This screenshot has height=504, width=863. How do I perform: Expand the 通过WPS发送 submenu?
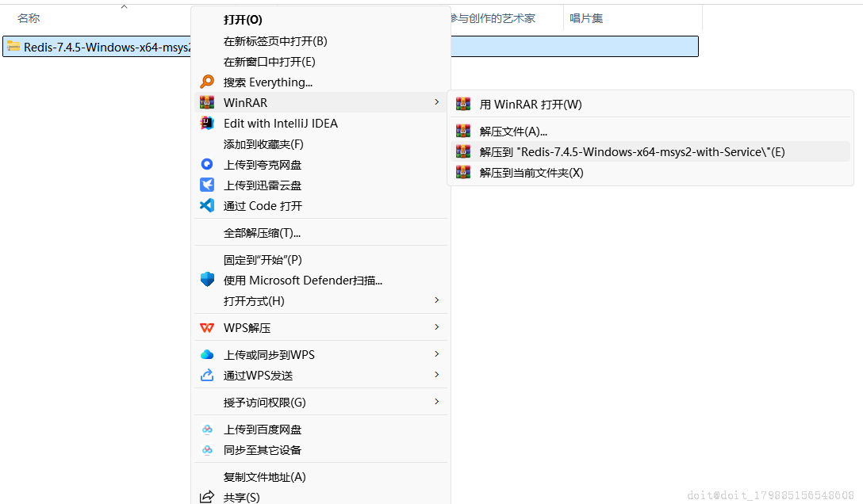(x=437, y=375)
